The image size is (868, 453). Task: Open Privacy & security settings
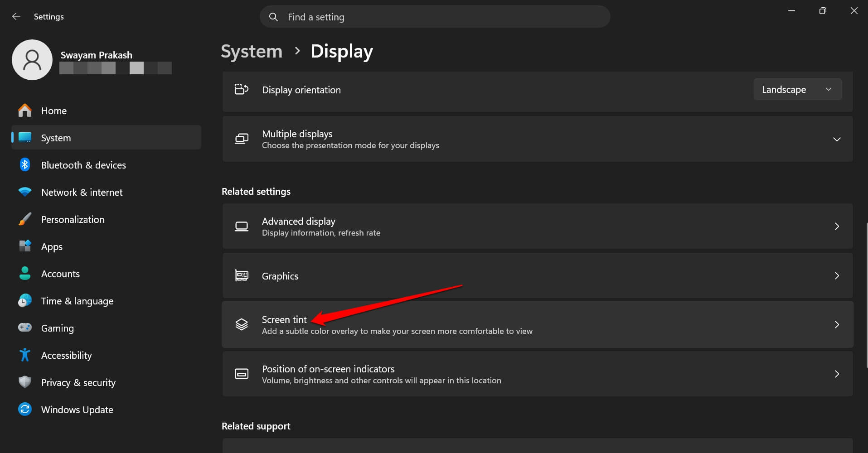(x=106, y=382)
